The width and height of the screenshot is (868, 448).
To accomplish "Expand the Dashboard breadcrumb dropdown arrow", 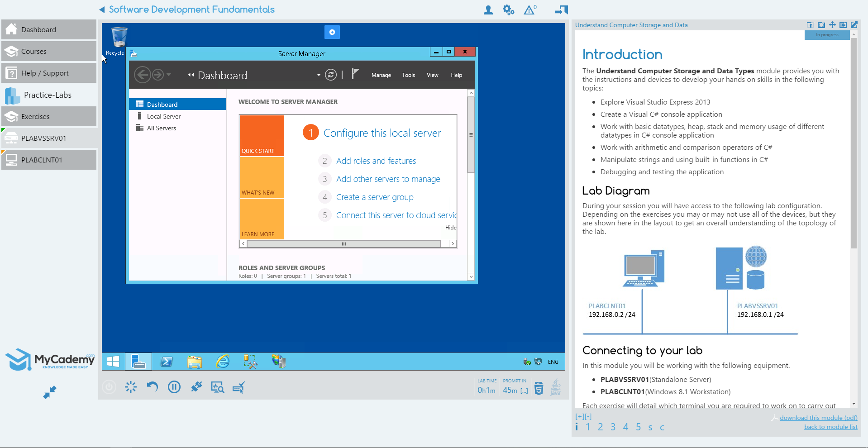I will [319, 75].
